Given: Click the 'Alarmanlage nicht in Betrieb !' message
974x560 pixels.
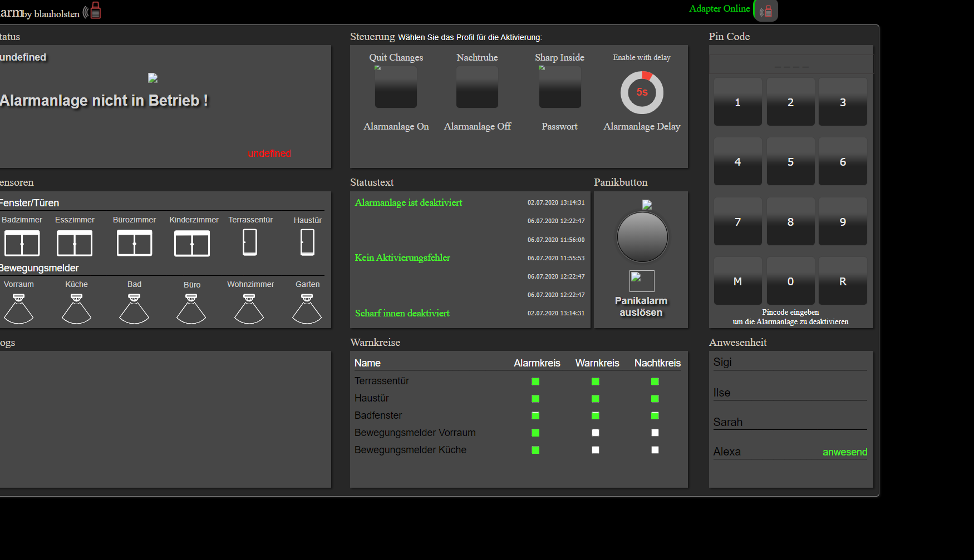Looking at the screenshot, I should 104,101.
